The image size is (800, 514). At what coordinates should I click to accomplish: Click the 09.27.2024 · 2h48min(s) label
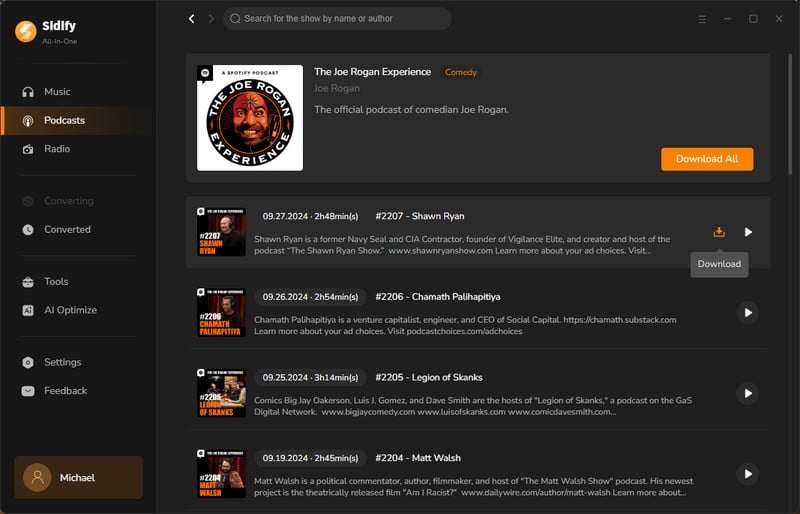tap(310, 216)
